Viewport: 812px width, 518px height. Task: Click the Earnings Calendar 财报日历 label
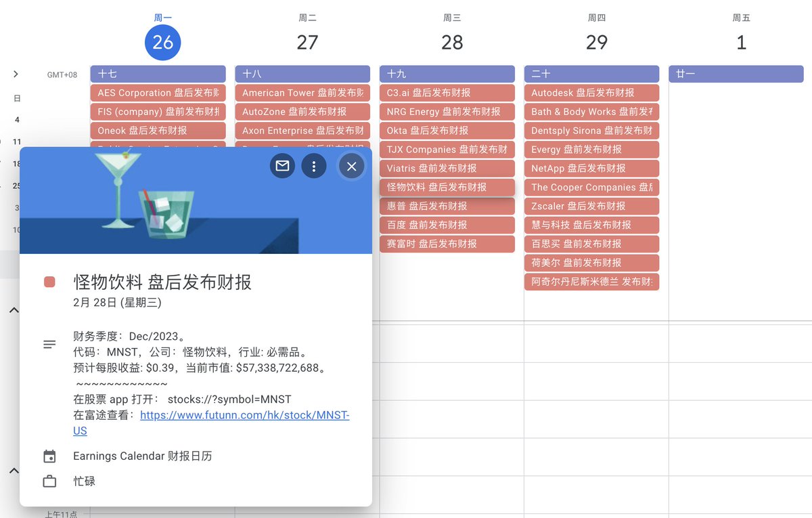pos(142,456)
